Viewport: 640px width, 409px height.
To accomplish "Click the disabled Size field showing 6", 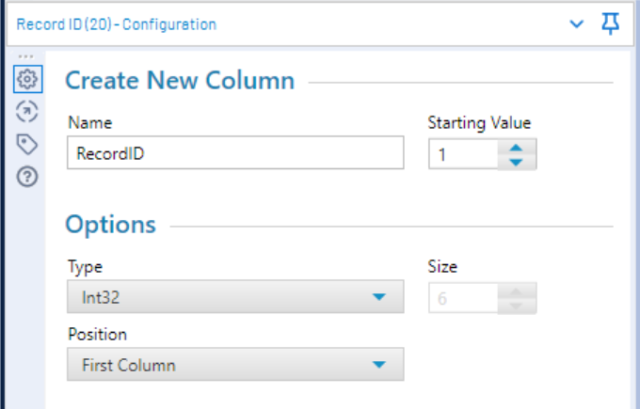I will [x=463, y=298].
